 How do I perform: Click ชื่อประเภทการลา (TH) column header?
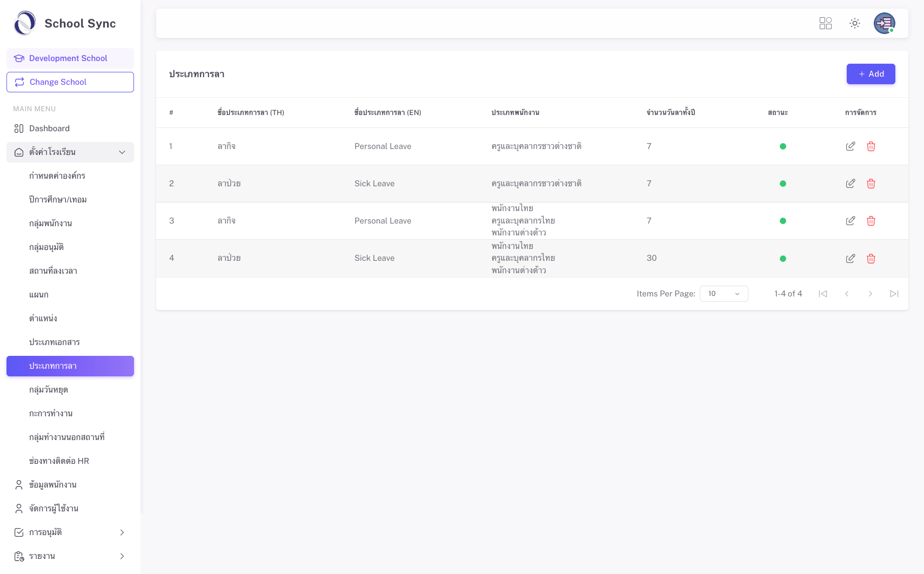click(x=251, y=113)
